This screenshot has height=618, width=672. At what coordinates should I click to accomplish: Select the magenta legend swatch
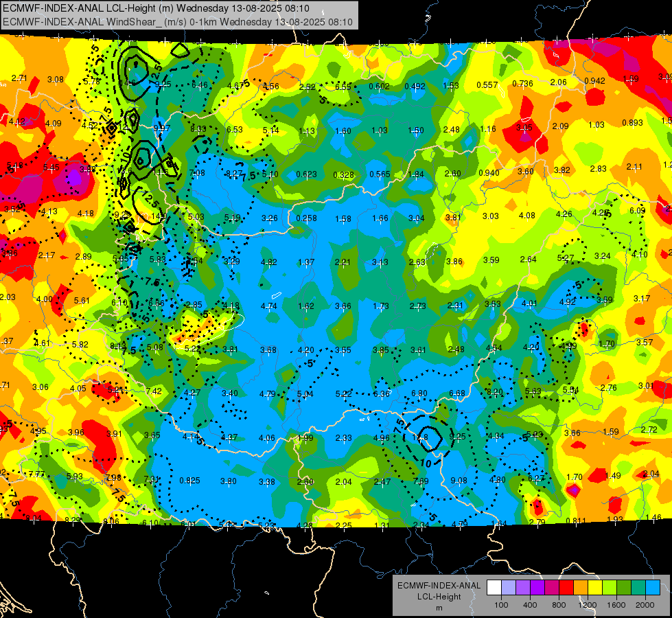[552, 588]
